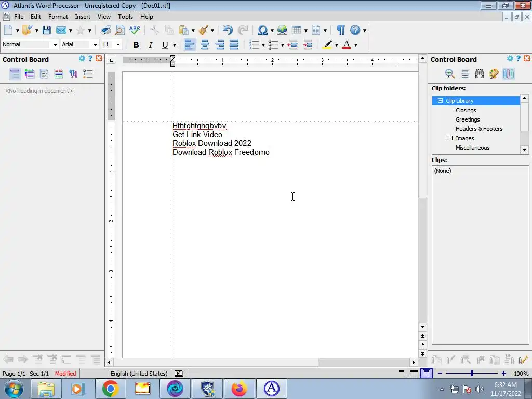Click the vertical scrollbar down arrow
The height and width of the screenshot is (399, 532).
[x=422, y=327]
